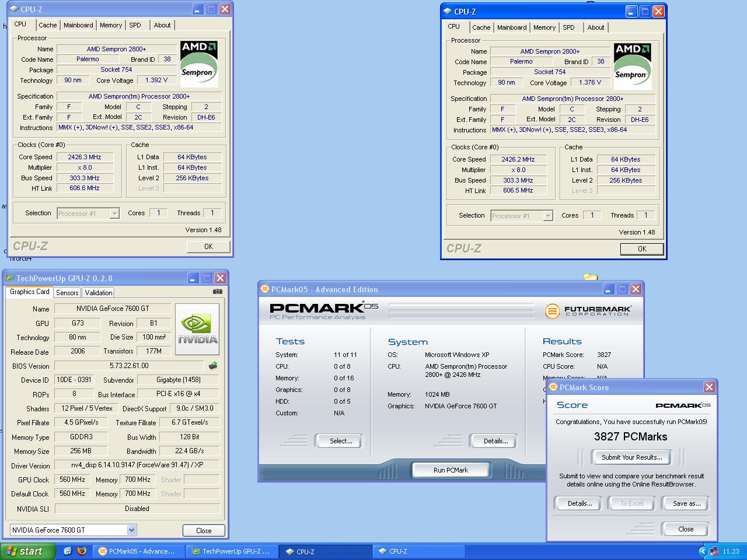Screen dimensions: 747x560
Task: Switch to TechPowerUp GPU-Z taskbar button
Action: click(232, 551)
